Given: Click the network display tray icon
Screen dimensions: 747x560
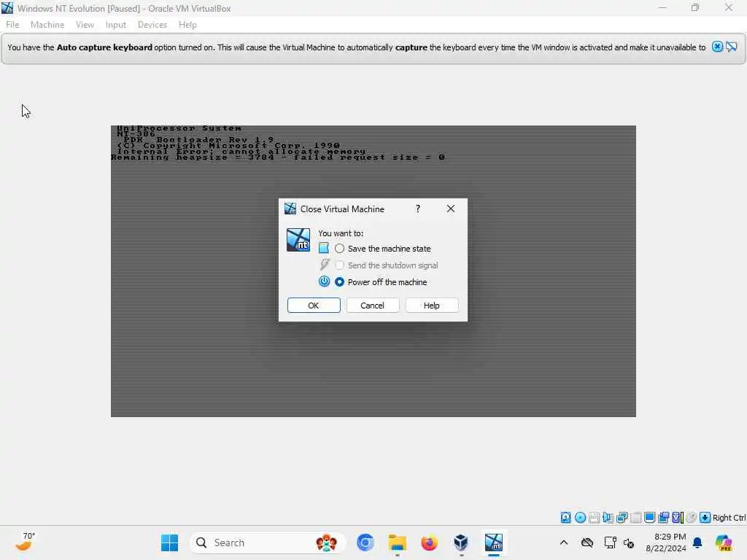Looking at the screenshot, I should coord(610,542).
